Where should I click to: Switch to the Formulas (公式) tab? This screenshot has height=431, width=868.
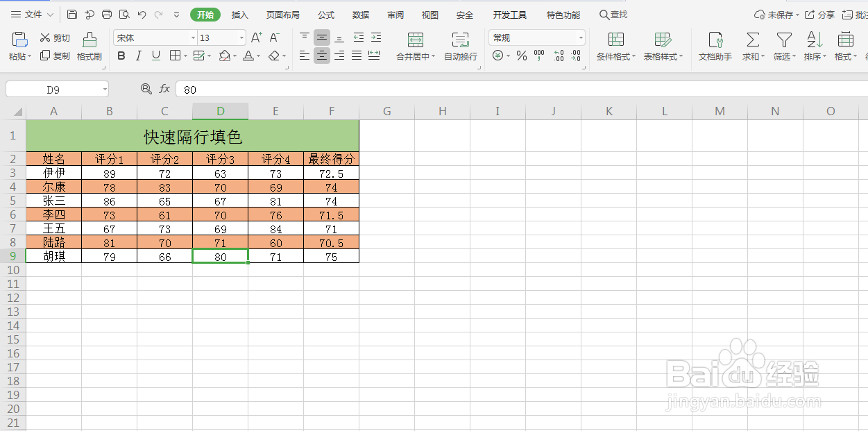coord(326,15)
